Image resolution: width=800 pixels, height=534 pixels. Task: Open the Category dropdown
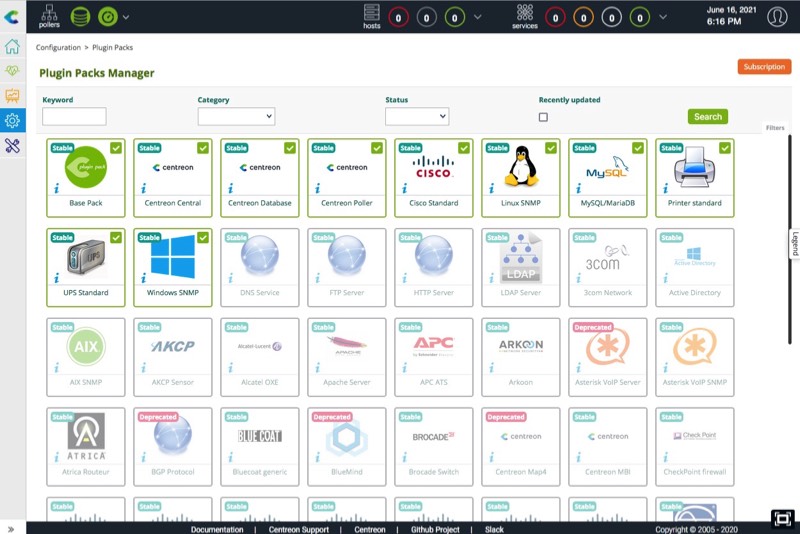(236, 117)
